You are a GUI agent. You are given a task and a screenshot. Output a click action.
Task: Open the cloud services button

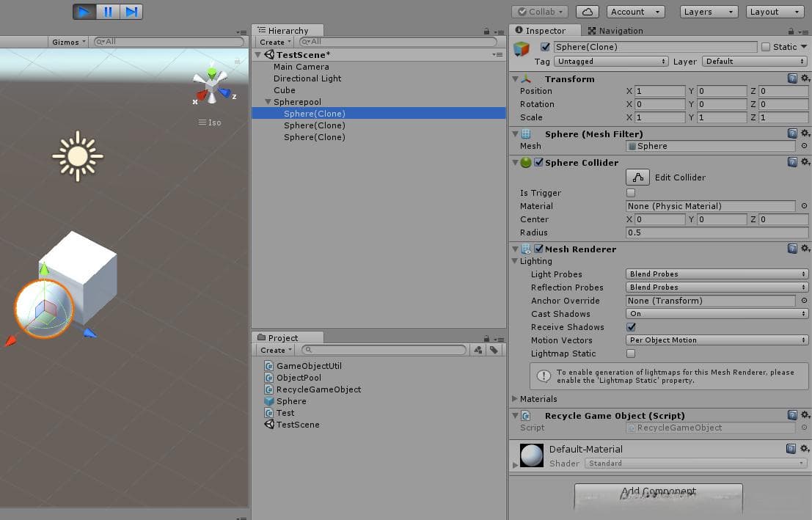pyautogui.click(x=588, y=12)
